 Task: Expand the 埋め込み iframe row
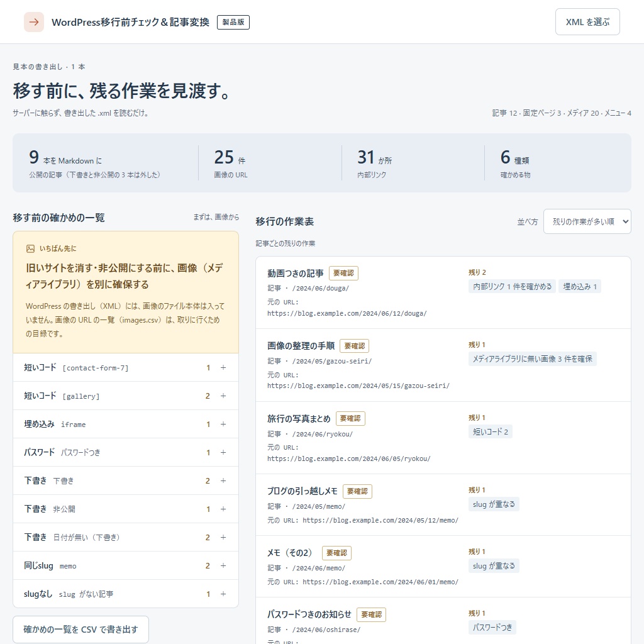pos(126,425)
